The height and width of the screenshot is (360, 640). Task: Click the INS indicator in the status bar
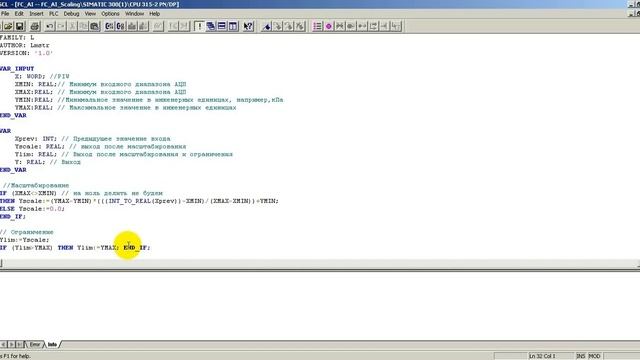(x=581, y=356)
